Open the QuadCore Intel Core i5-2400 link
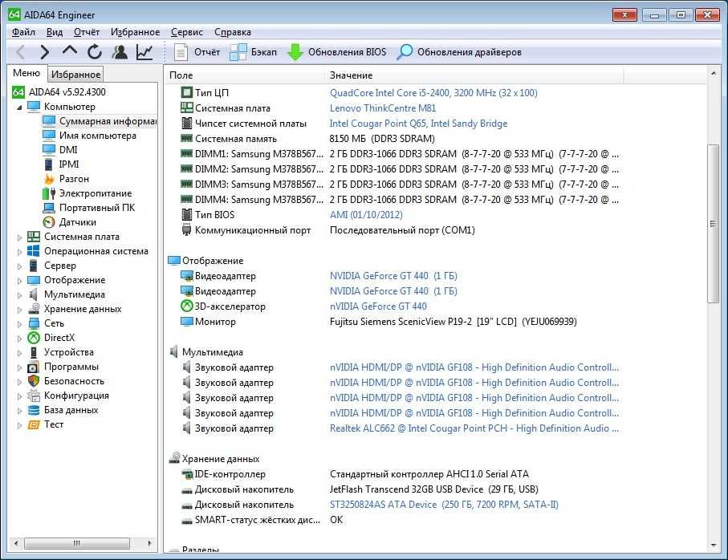Viewport: 728px width, 560px height. point(433,93)
